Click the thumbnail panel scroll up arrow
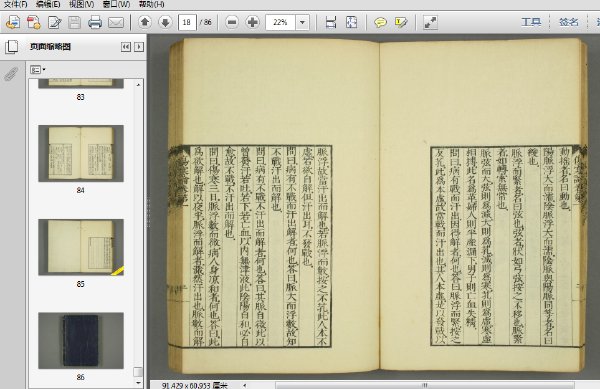 (138, 85)
